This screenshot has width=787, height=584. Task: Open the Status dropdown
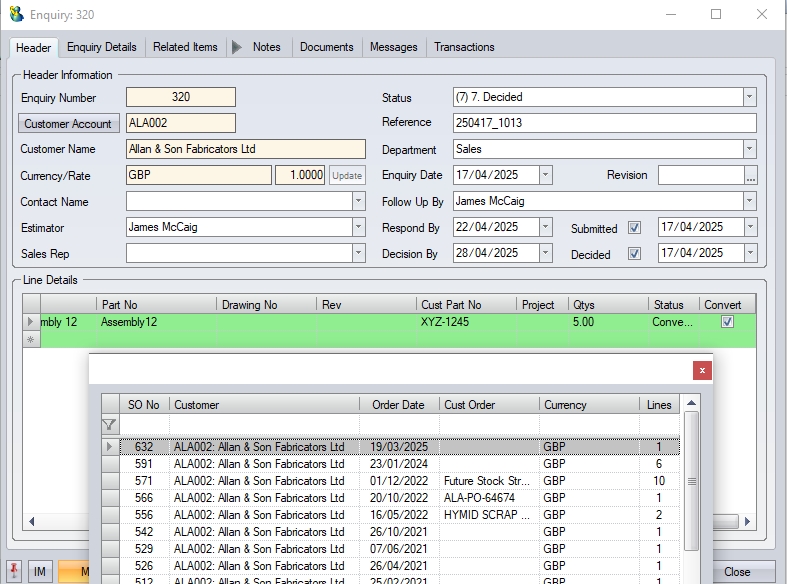click(749, 97)
